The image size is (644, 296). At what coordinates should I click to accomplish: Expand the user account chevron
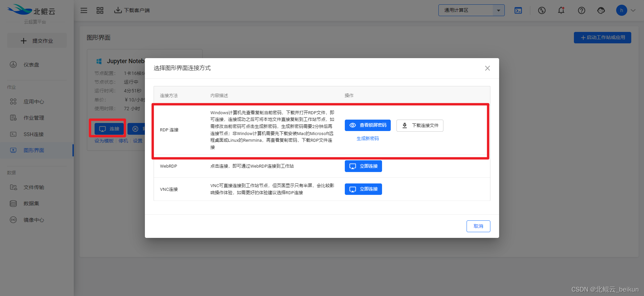click(x=633, y=10)
